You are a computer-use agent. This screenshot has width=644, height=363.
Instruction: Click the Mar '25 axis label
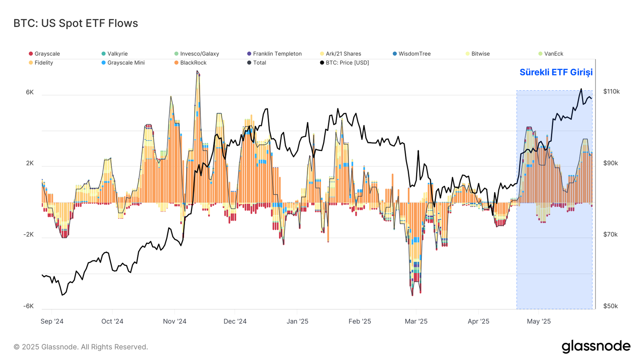click(x=416, y=321)
